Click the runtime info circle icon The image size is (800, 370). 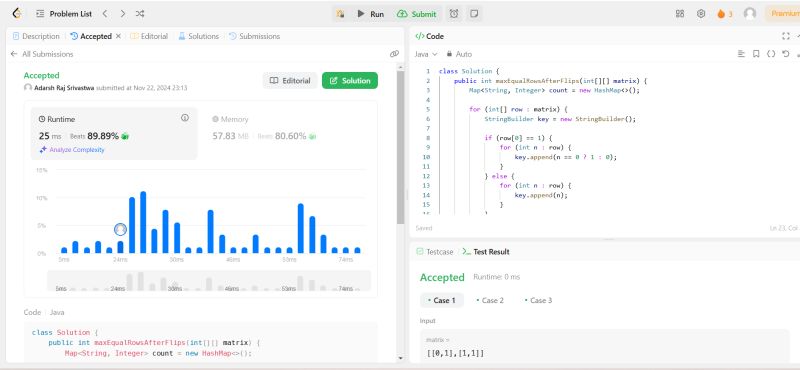(185, 118)
